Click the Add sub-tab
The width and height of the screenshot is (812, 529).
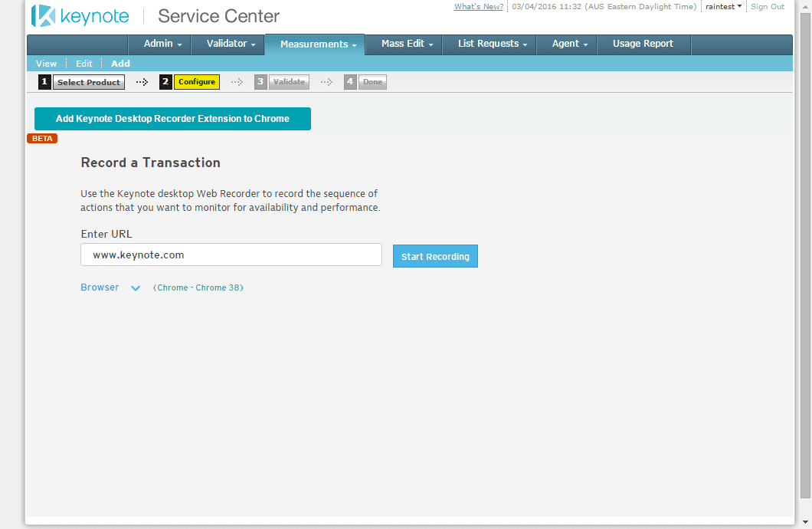pyautogui.click(x=121, y=64)
